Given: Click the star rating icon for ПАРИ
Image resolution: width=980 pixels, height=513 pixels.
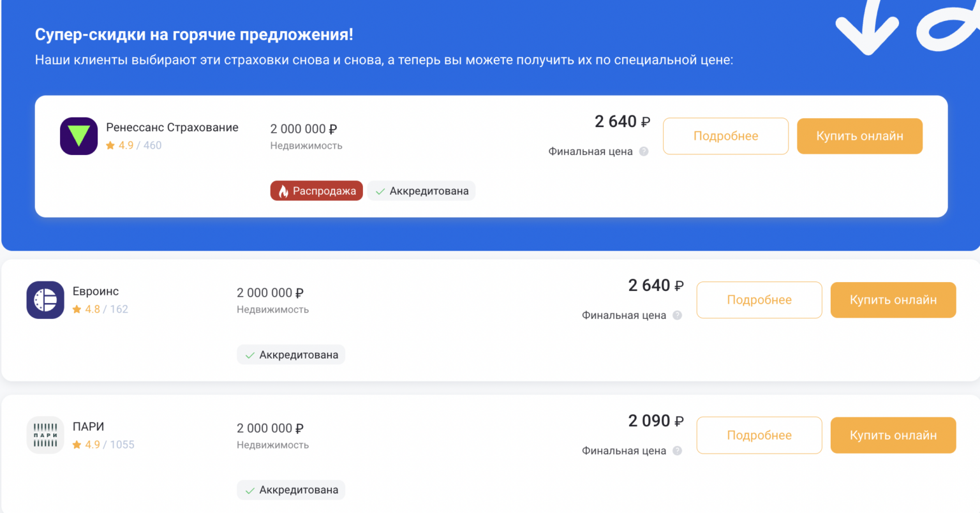Looking at the screenshot, I should (77, 445).
